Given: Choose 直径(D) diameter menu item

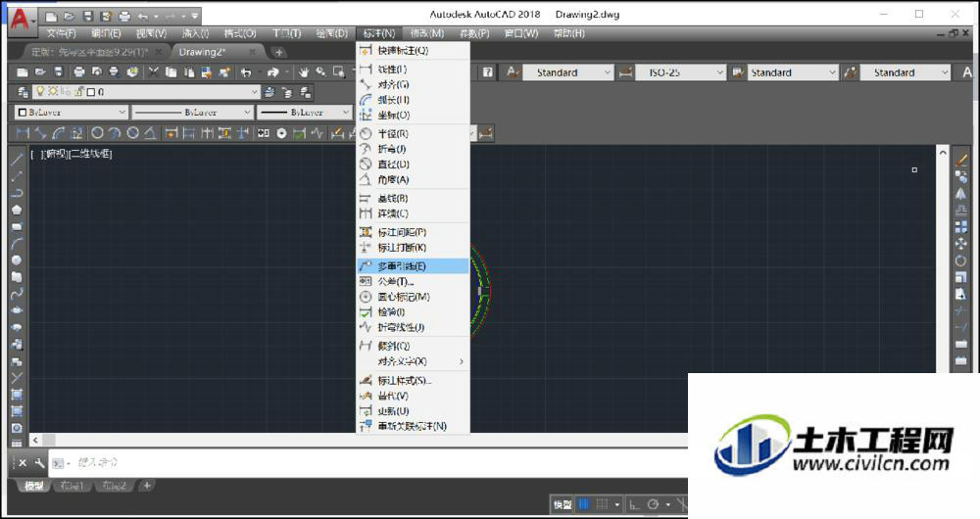Looking at the screenshot, I should pyautogui.click(x=413, y=165).
